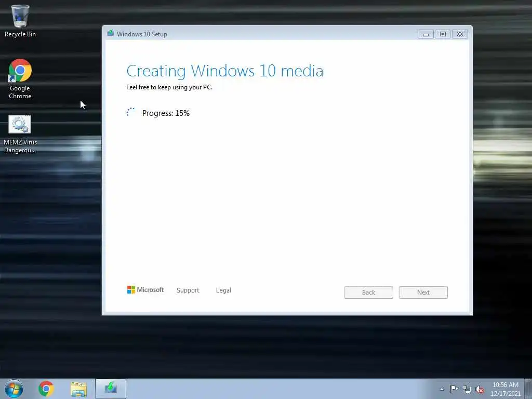The image size is (532, 399).
Task: Click the Windows 10 Setup title bar icon
Action: [x=110, y=34]
